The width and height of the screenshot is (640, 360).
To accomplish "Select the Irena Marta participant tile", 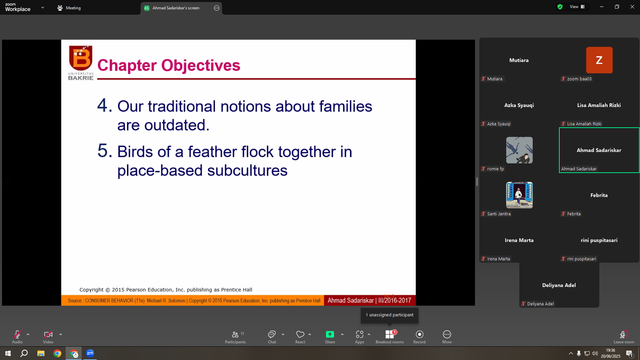I will tap(519, 240).
